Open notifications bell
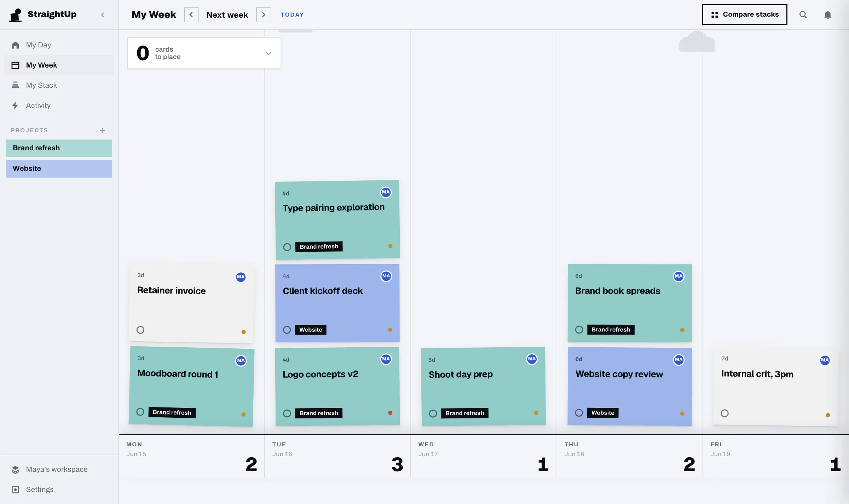The width and height of the screenshot is (849, 504). (x=827, y=15)
